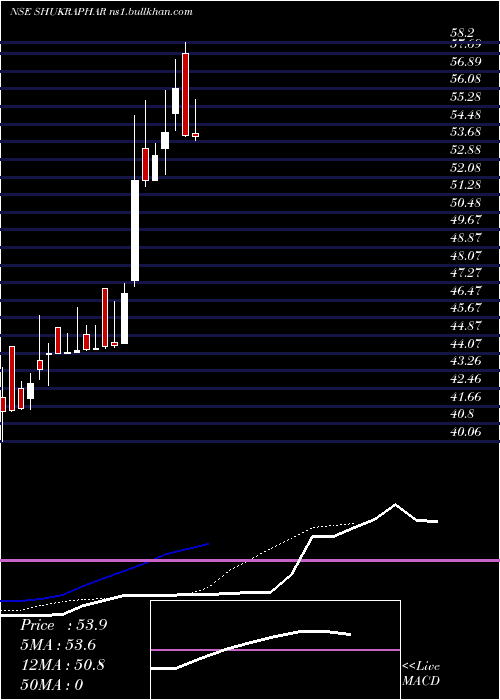
Task: Click the 40.8 price level label
Action: 462,414
